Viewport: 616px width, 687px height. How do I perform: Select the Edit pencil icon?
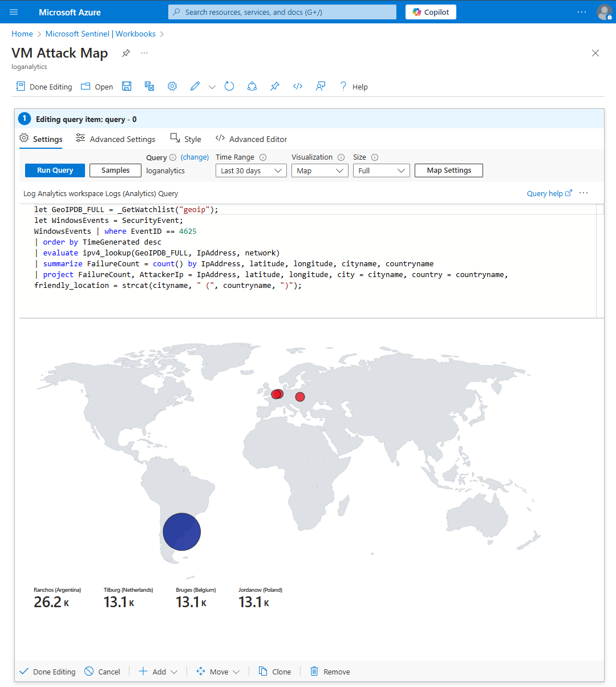tap(194, 86)
